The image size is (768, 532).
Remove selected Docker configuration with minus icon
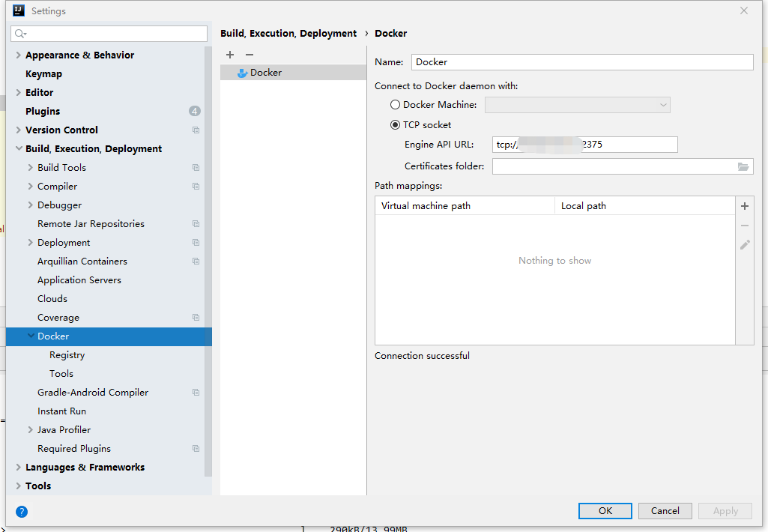[x=250, y=55]
